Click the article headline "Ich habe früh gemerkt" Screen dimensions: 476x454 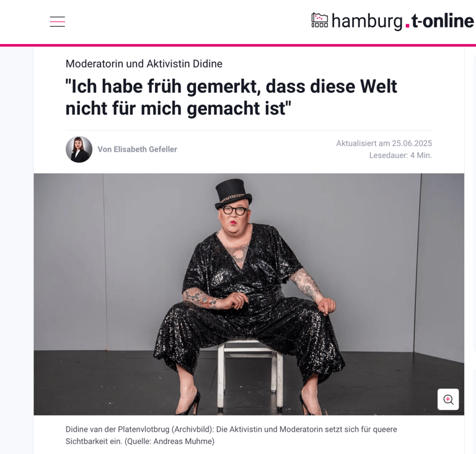[231, 97]
